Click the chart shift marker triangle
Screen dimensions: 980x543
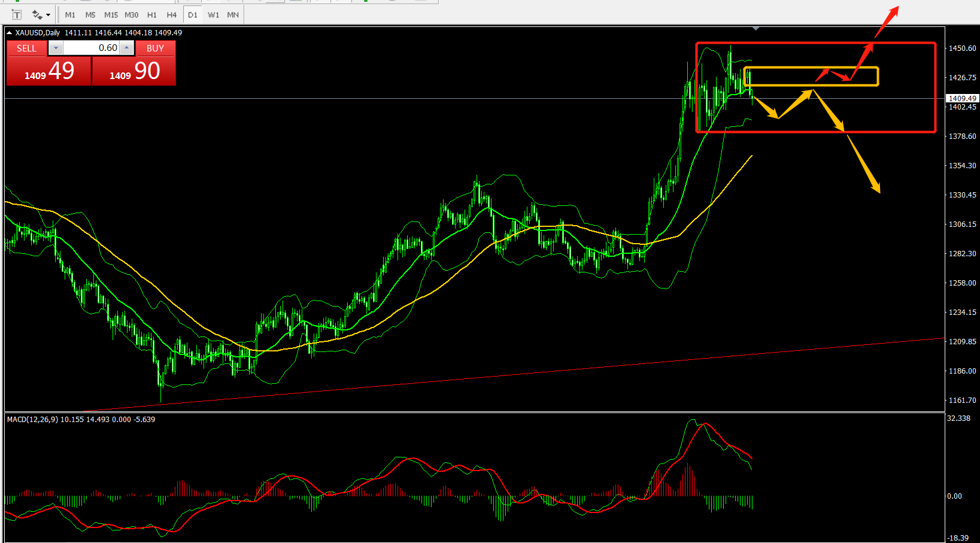coord(756,29)
